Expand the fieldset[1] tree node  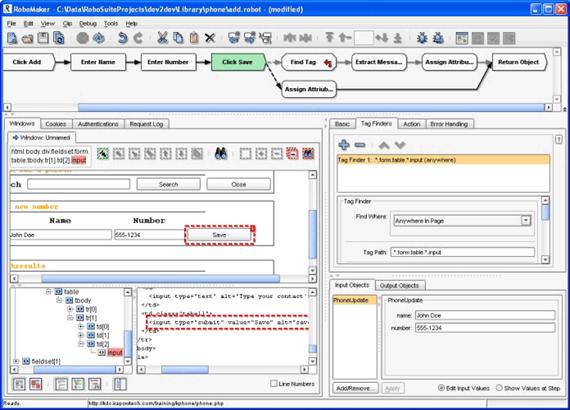[x=16, y=361]
